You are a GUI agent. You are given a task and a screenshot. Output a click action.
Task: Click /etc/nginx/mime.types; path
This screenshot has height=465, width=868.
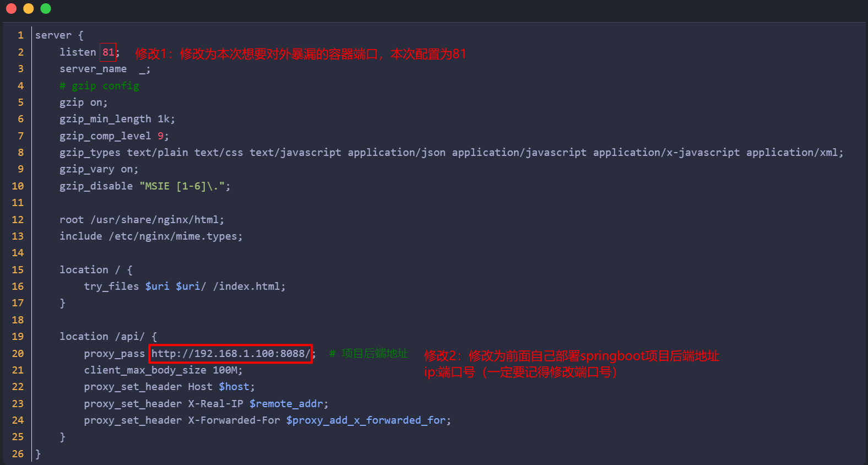coord(176,236)
